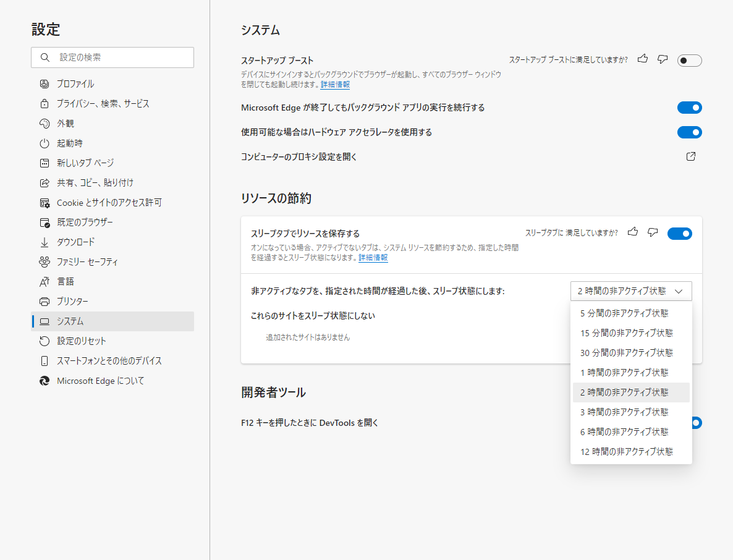Image resolution: width=733 pixels, height=560 pixels.
Task: Open プライバシー、検索、サービス settings
Action: pyautogui.click(x=112, y=104)
